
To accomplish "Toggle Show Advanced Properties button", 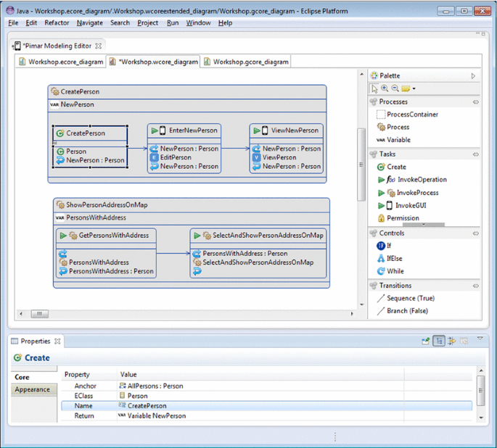I will [452, 341].
